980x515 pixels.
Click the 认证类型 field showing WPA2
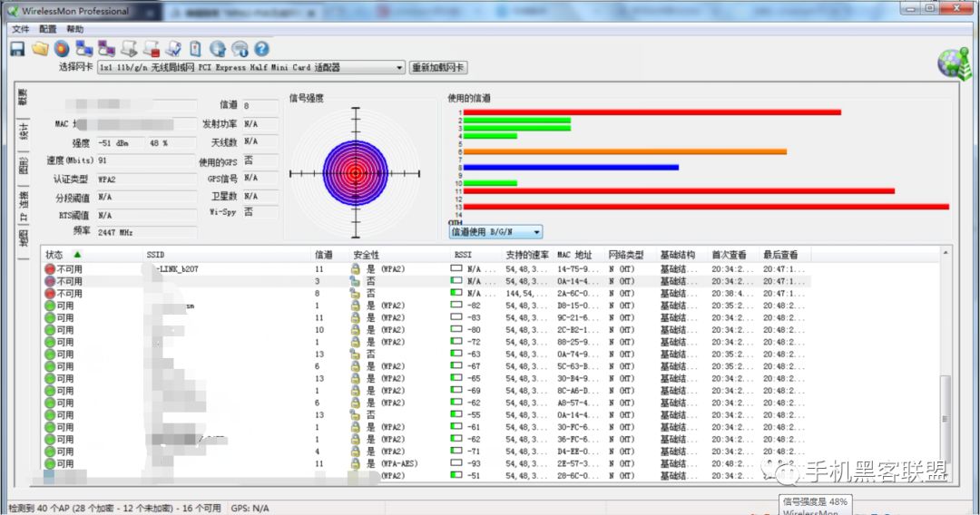click(x=145, y=180)
